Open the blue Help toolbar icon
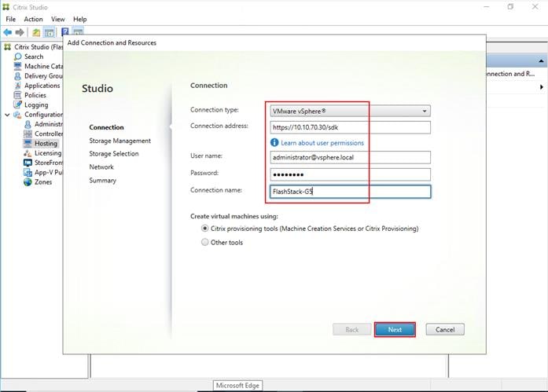The image size is (548, 392). click(x=65, y=32)
